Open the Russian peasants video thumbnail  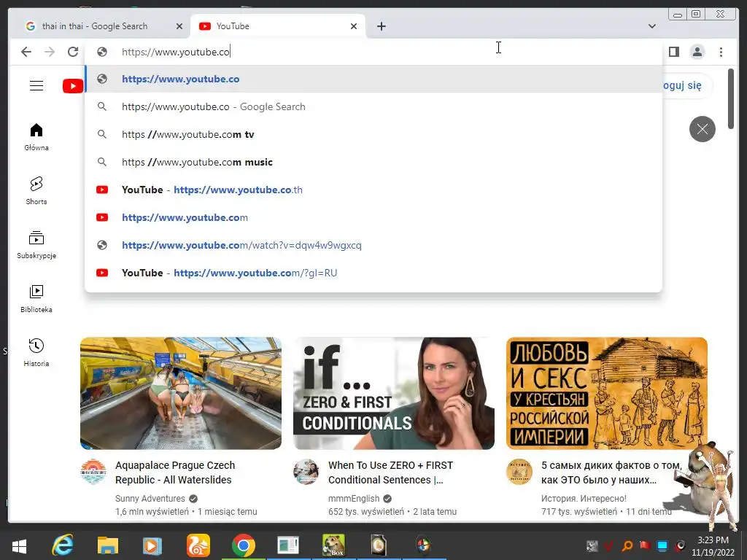[606, 393]
